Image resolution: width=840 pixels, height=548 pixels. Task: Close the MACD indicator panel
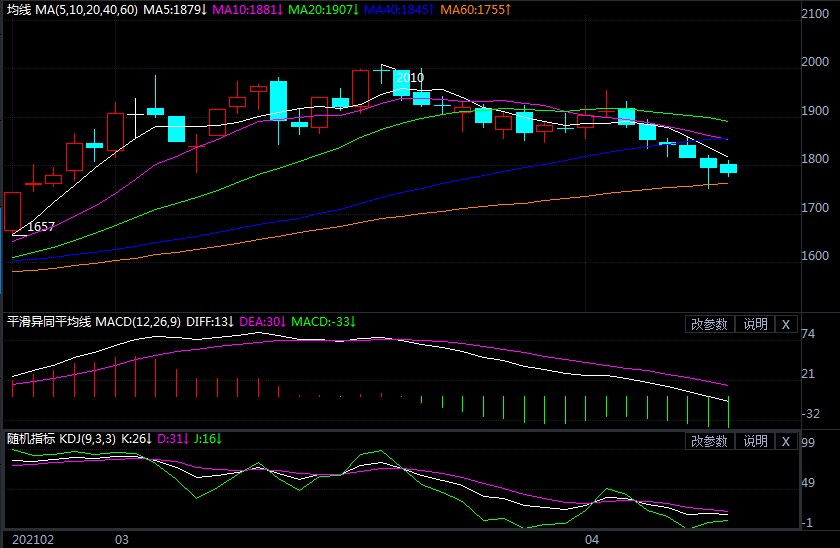[x=785, y=324]
